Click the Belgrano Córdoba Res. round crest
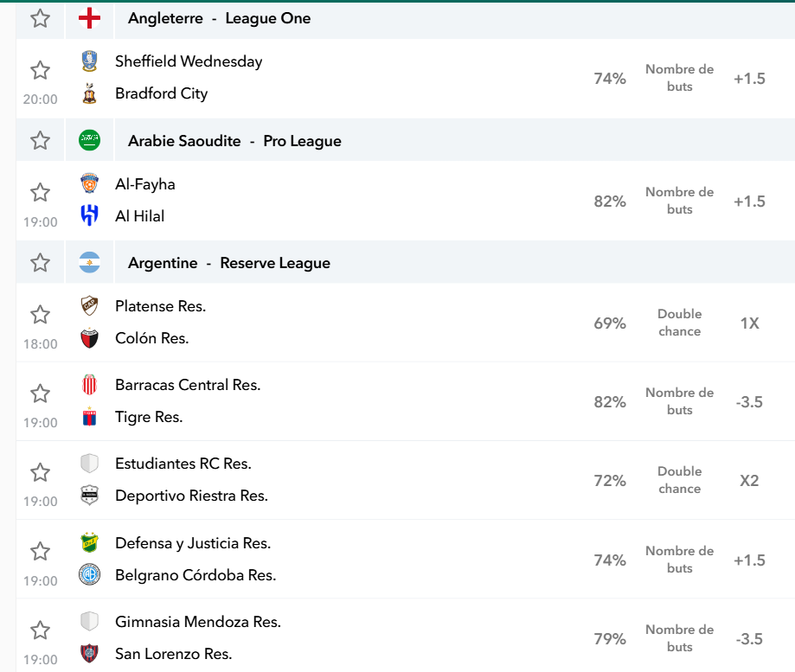Image resolution: width=795 pixels, height=672 pixels. (x=89, y=574)
